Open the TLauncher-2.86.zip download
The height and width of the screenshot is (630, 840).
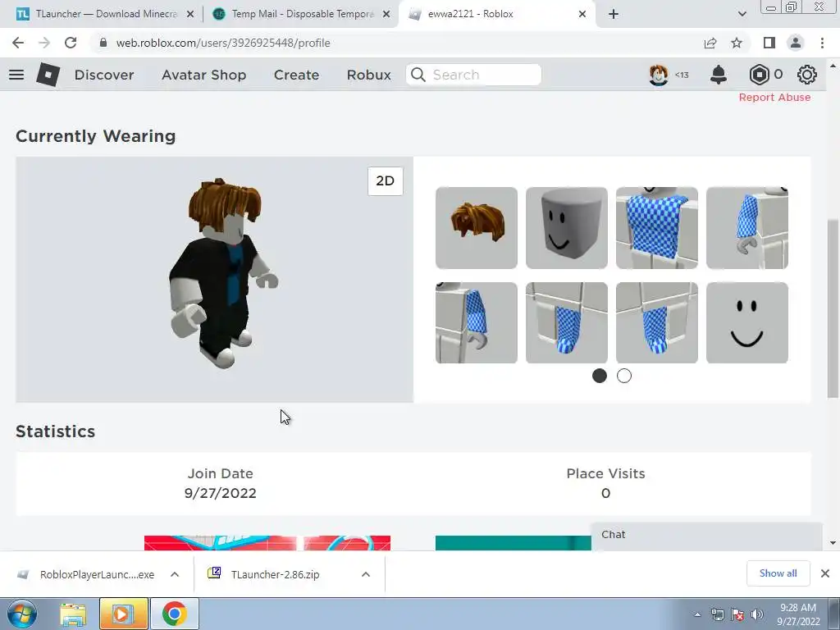tap(275, 574)
